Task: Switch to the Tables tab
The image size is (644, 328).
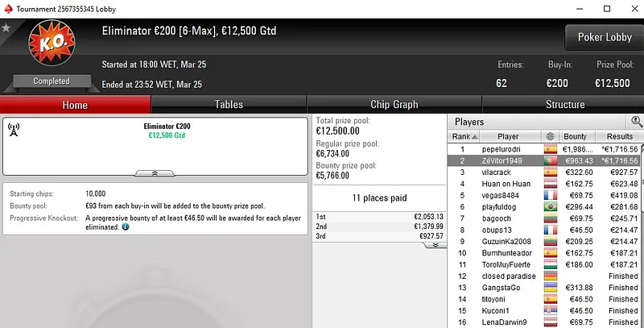Action: click(229, 105)
